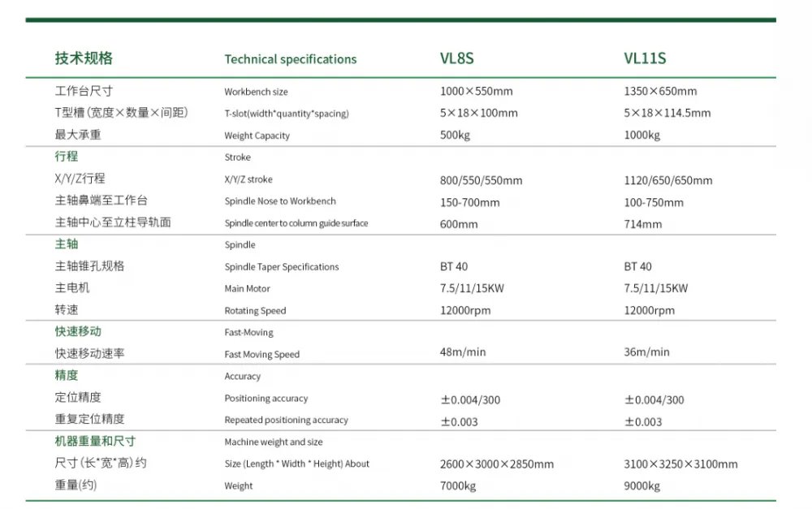The height and width of the screenshot is (509, 812).
Task: Click the '5×18×114.5mm' value
Action: pos(667,113)
